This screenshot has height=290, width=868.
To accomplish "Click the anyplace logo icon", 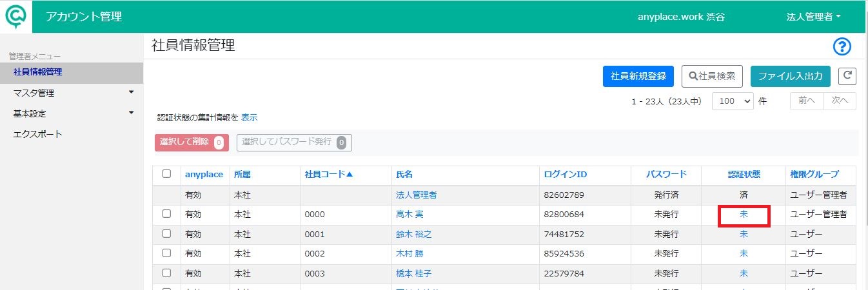I will (15, 16).
